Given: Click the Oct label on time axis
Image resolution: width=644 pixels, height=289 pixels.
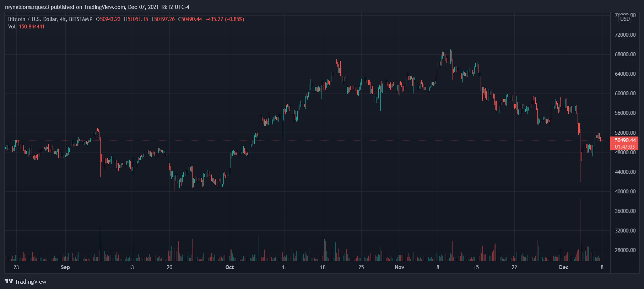Looking at the screenshot, I should click(229, 267).
